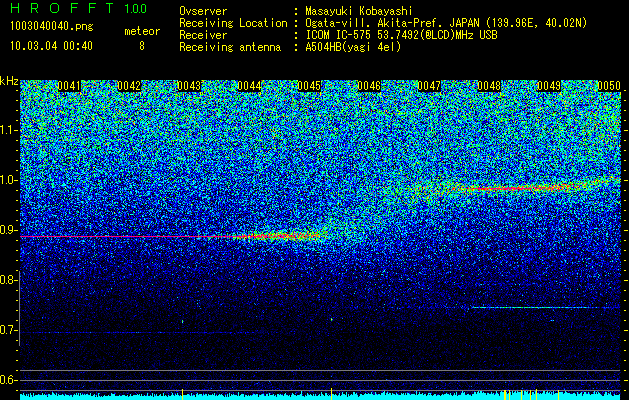This screenshot has width=629, height=400.
Task: Click observer name Masayuki Kobayashi
Action: (359, 11)
